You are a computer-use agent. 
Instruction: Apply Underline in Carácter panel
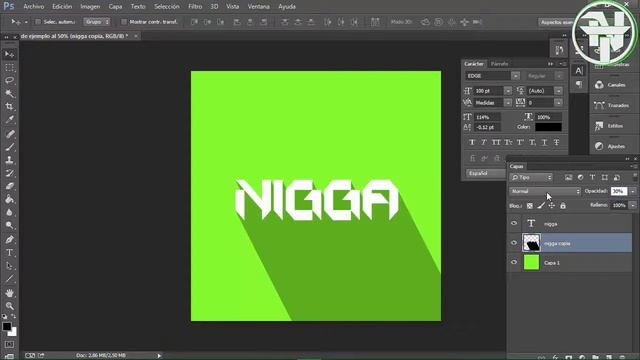[544, 142]
